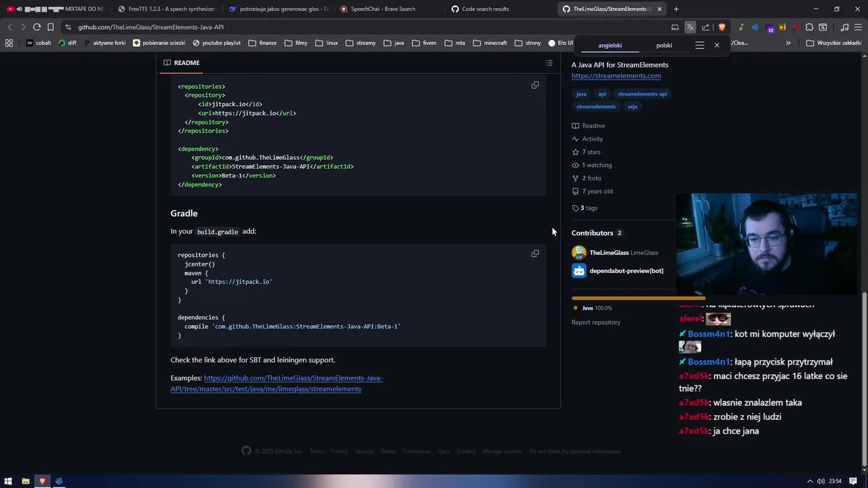Open the linux bookmark folder
This screenshot has height=488, width=868.
326,43
